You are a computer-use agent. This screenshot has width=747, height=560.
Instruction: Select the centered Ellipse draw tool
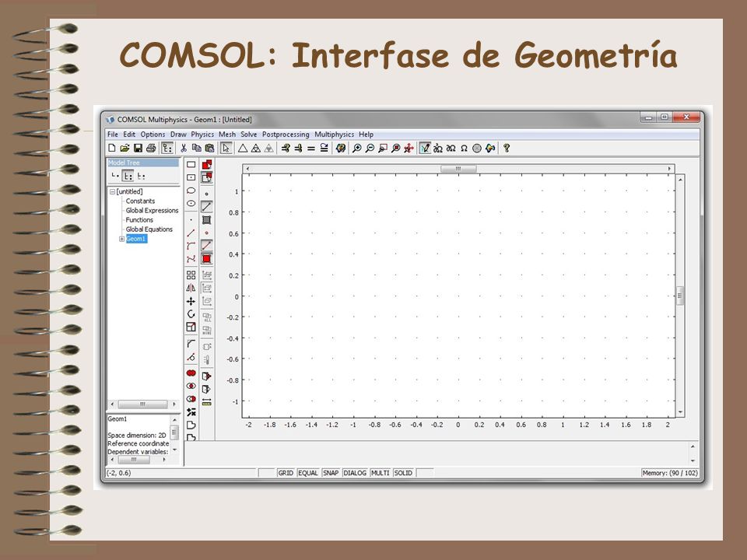[191, 203]
